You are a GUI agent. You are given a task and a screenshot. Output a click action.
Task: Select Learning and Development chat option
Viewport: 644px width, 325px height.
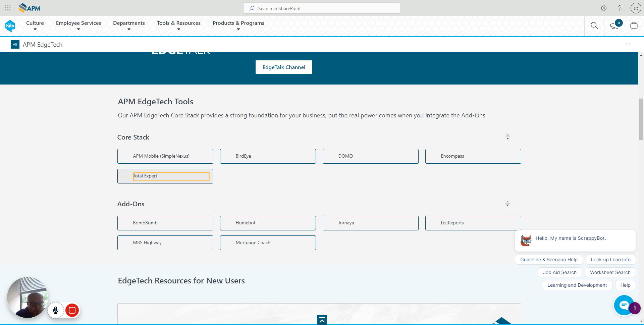(577, 285)
